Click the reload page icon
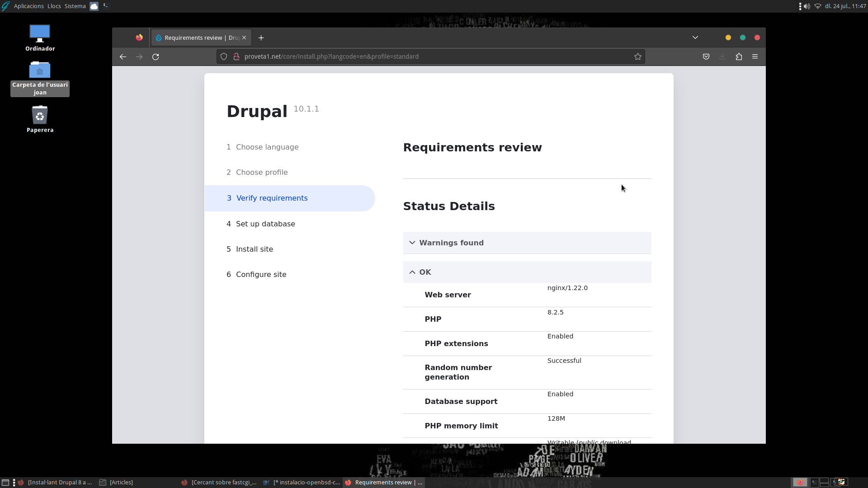868x488 pixels. [156, 56]
